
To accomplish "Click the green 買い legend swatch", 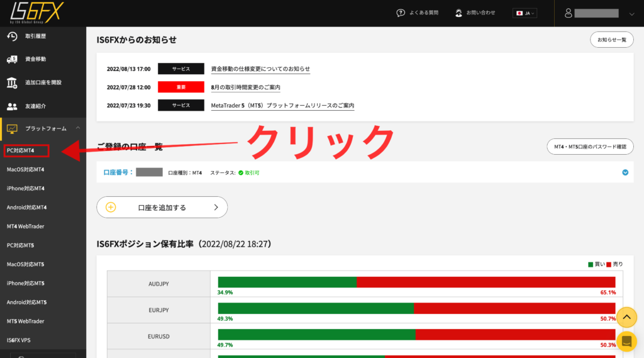I will (x=591, y=265).
